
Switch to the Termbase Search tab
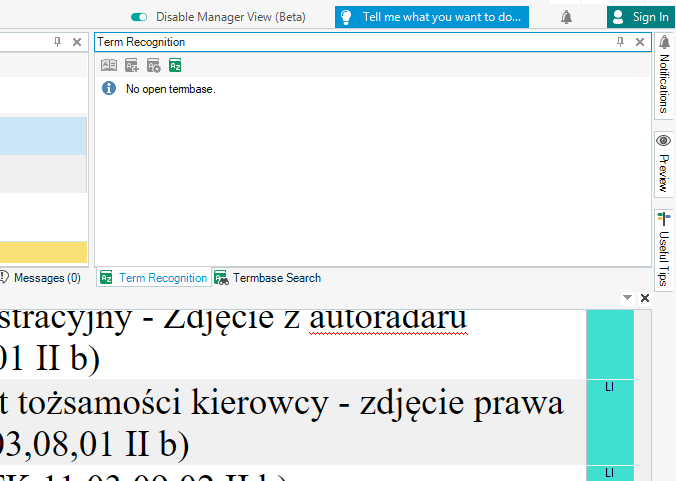pos(268,278)
